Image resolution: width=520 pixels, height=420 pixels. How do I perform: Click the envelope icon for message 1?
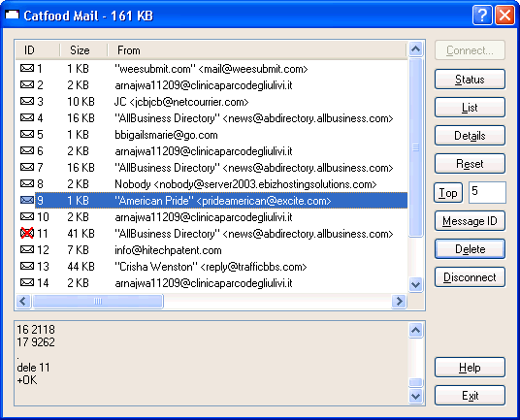tap(27, 69)
